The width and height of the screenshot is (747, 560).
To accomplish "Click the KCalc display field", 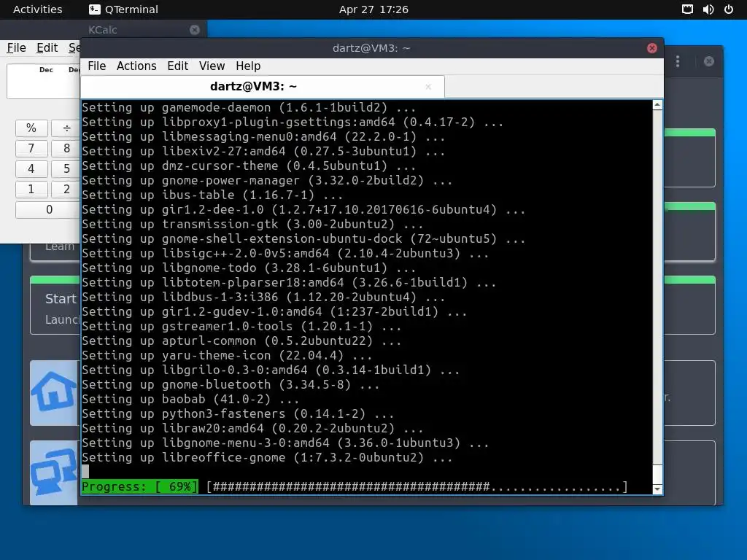I will pyautogui.click(x=43, y=81).
